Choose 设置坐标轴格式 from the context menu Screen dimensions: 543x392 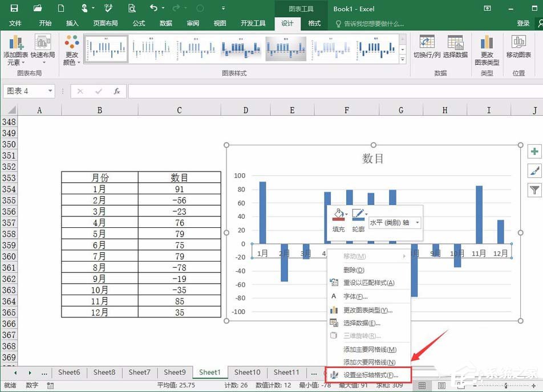click(x=371, y=375)
